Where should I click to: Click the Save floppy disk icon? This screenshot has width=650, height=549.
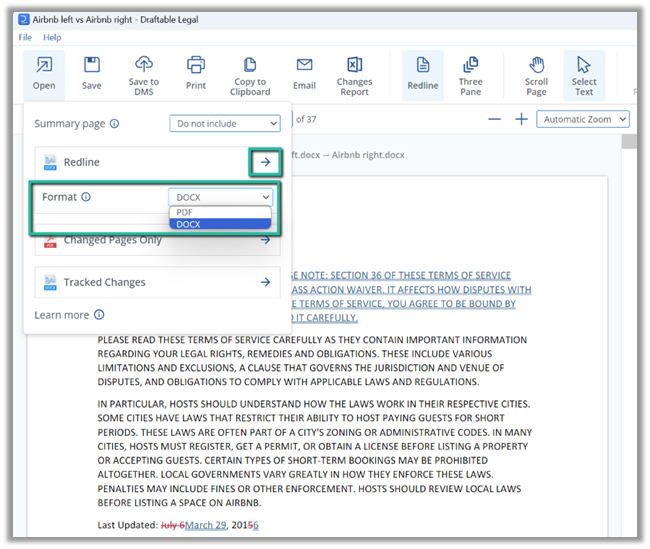pyautogui.click(x=92, y=65)
